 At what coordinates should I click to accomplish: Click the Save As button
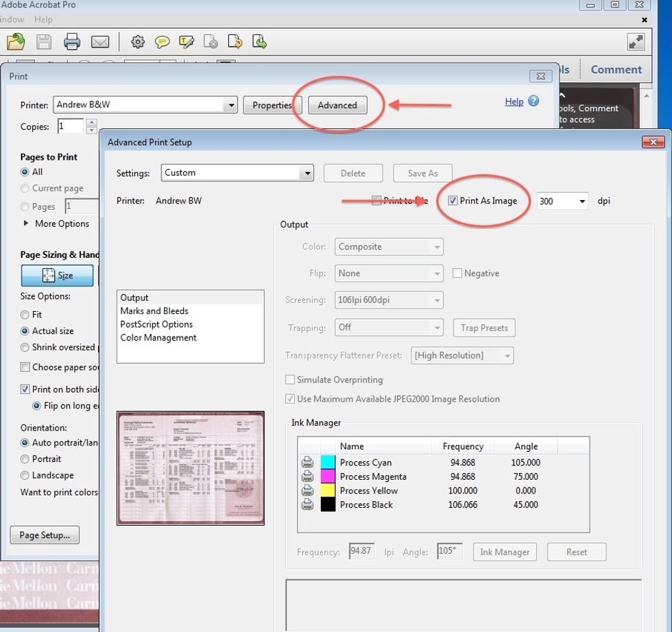point(422,173)
